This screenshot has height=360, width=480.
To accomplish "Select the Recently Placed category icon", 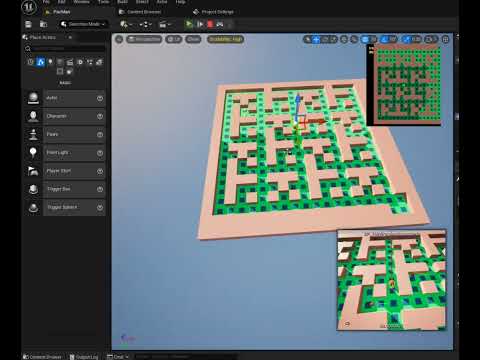I will click(30, 62).
